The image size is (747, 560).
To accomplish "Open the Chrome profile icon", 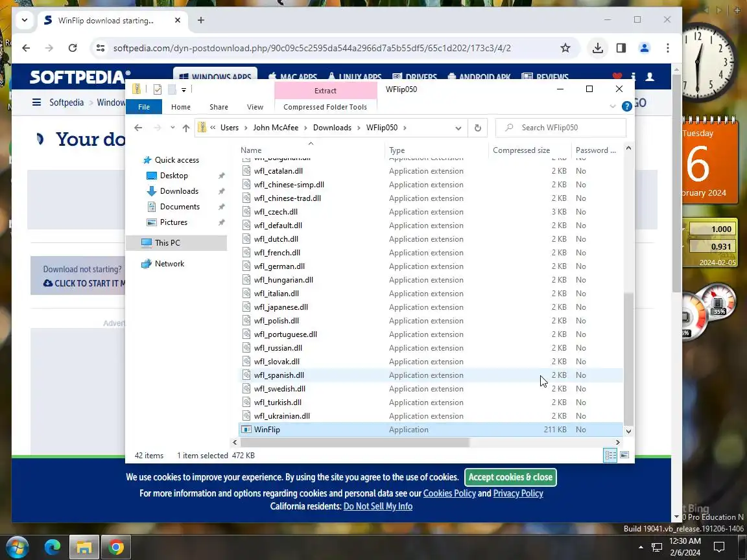I will 645,48.
